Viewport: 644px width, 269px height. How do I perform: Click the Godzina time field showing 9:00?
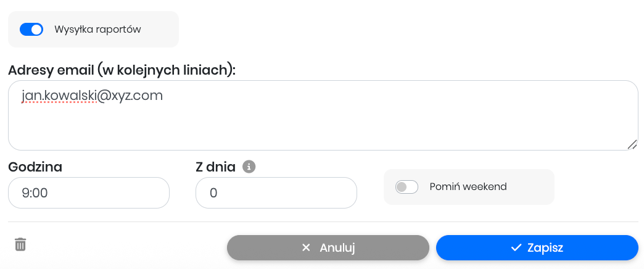pos(88,193)
